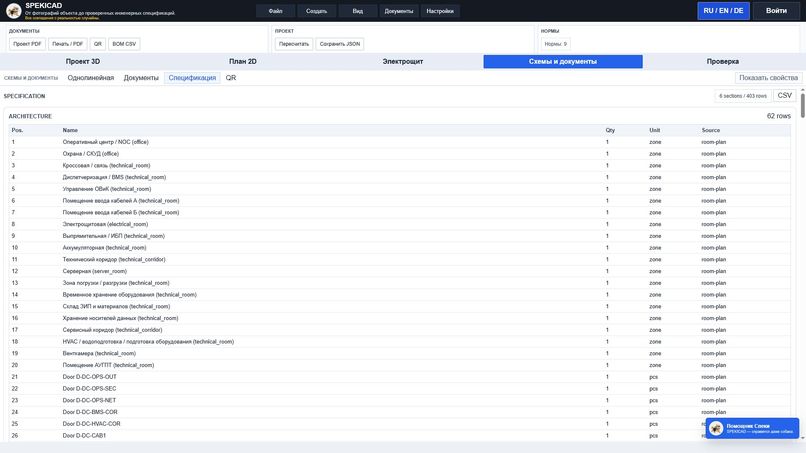Click Показать свойства button
This screenshot has height=453, width=806.
(768, 78)
